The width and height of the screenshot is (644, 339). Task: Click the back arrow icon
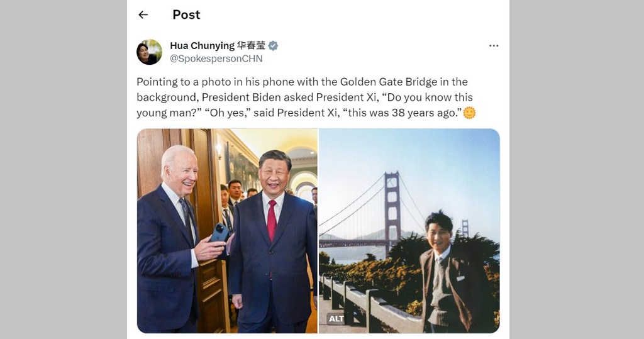(143, 15)
